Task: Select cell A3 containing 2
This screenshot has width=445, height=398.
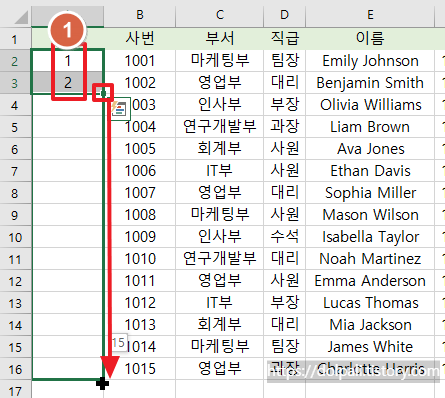Action: pyautogui.click(x=68, y=83)
